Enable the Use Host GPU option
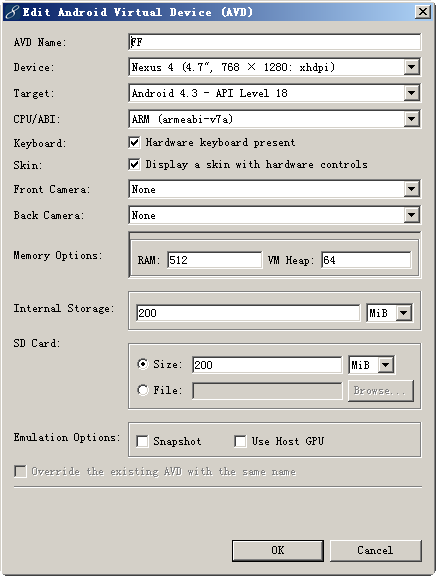The width and height of the screenshot is (436, 576). (x=240, y=441)
